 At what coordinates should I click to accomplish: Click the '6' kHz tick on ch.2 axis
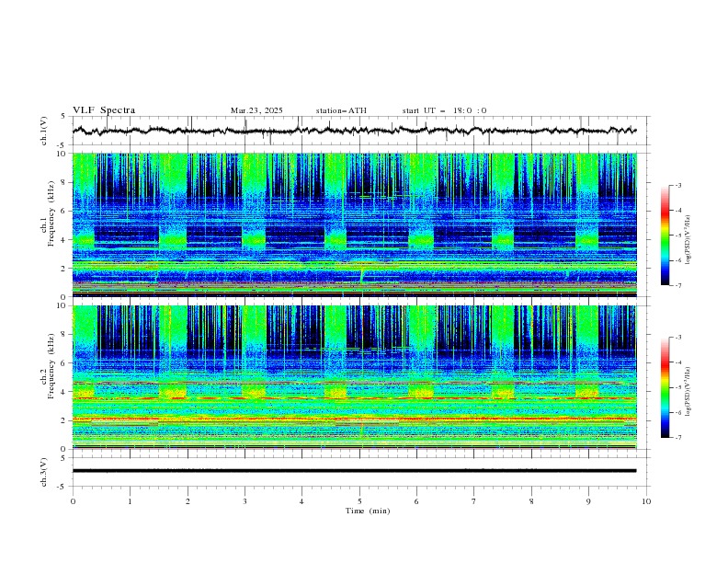coord(65,362)
